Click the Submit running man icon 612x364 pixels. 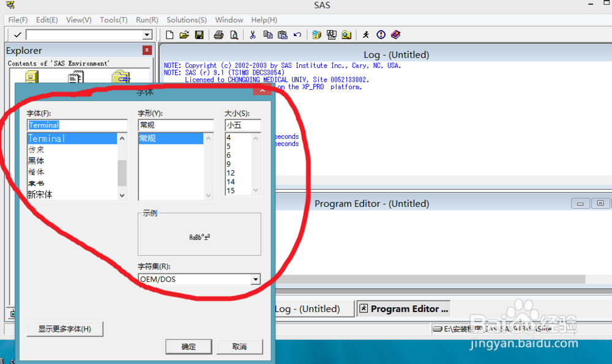tap(366, 35)
